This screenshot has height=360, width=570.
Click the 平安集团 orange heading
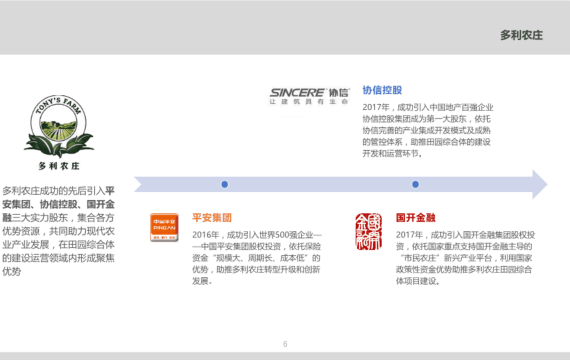(x=212, y=218)
